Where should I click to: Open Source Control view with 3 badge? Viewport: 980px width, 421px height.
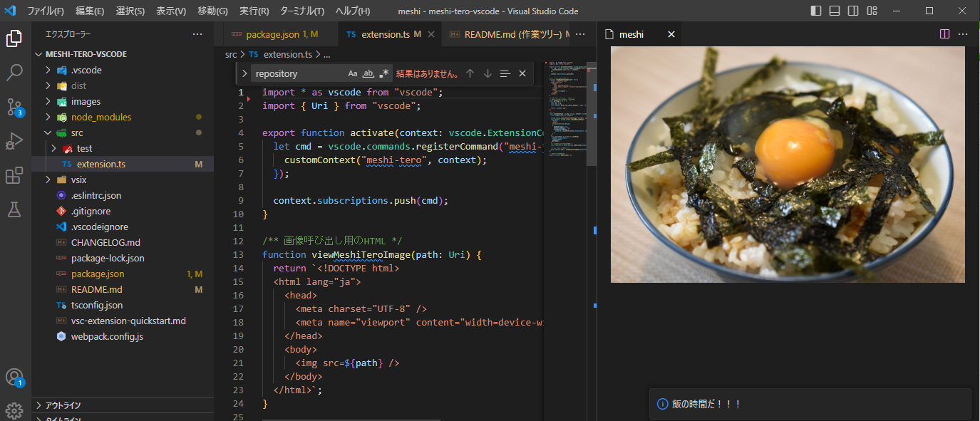pyautogui.click(x=14, y=107)
